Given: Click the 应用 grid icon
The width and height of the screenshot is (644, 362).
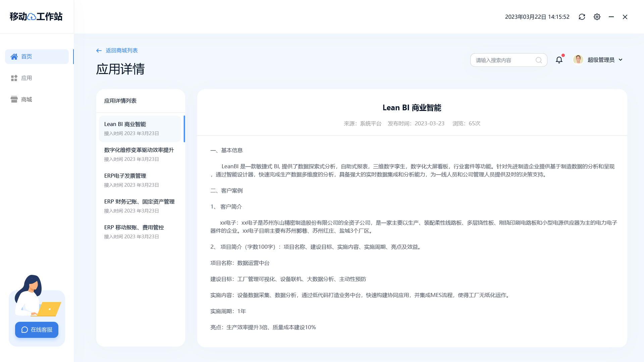Looking at the screenshot, I should click(x=14, y=78).
